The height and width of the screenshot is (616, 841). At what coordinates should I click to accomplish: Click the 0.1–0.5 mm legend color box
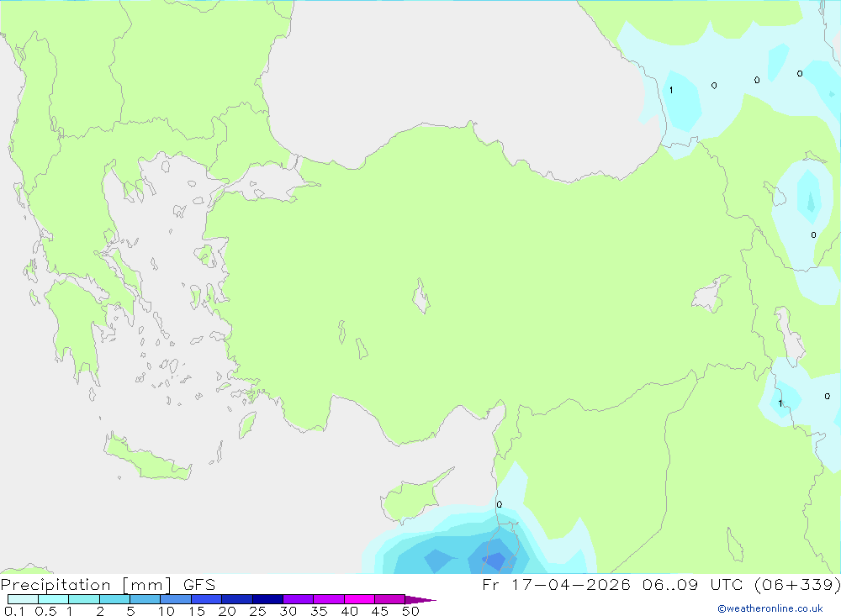(x=23, y=599)
